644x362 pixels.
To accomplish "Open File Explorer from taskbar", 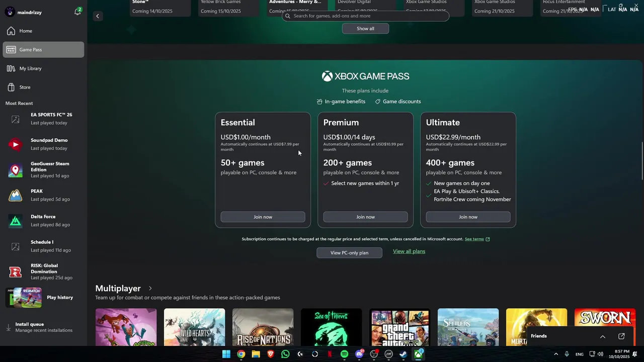I will pos(256,354).
